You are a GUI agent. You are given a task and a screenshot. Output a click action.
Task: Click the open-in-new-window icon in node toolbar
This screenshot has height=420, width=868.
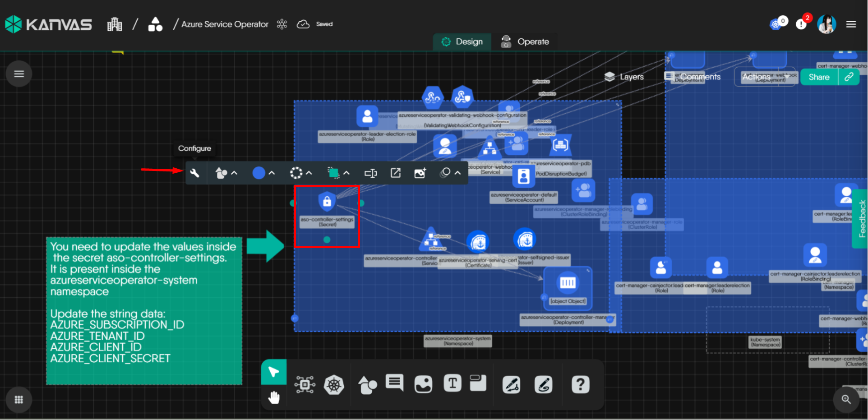[396, 173]
